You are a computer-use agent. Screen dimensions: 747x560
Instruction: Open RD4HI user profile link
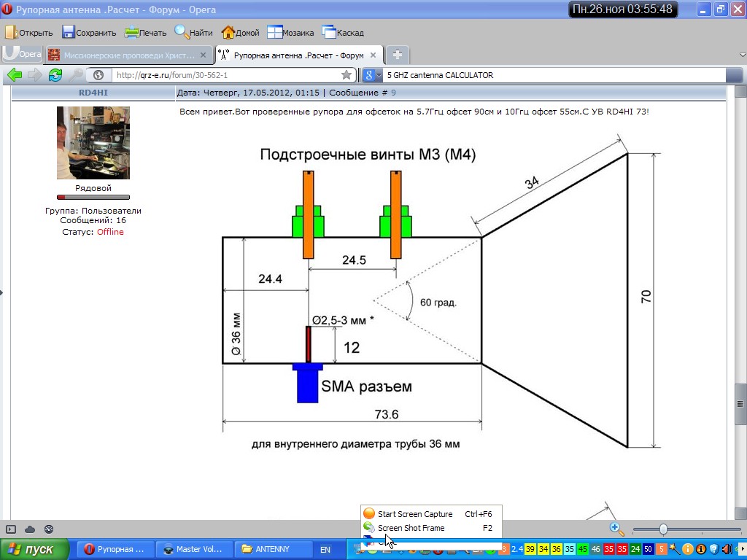pyautogui.click(x=93, y=93)
